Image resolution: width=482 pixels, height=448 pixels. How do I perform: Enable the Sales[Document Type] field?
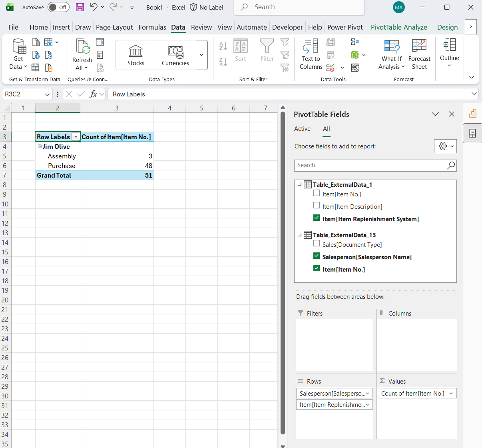tap(317, 243)
